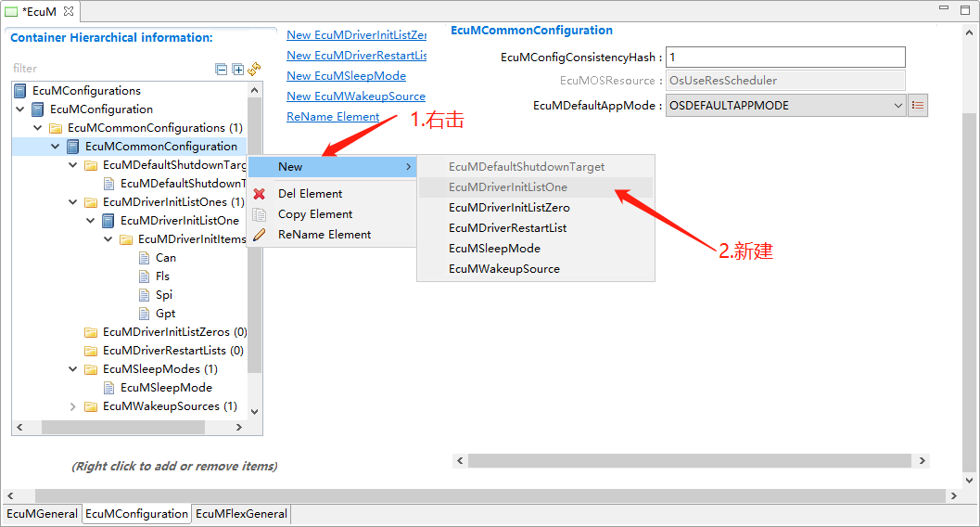The image size is (980, 527).
Task: Click the tree filter text box
Action: (111, 69)
